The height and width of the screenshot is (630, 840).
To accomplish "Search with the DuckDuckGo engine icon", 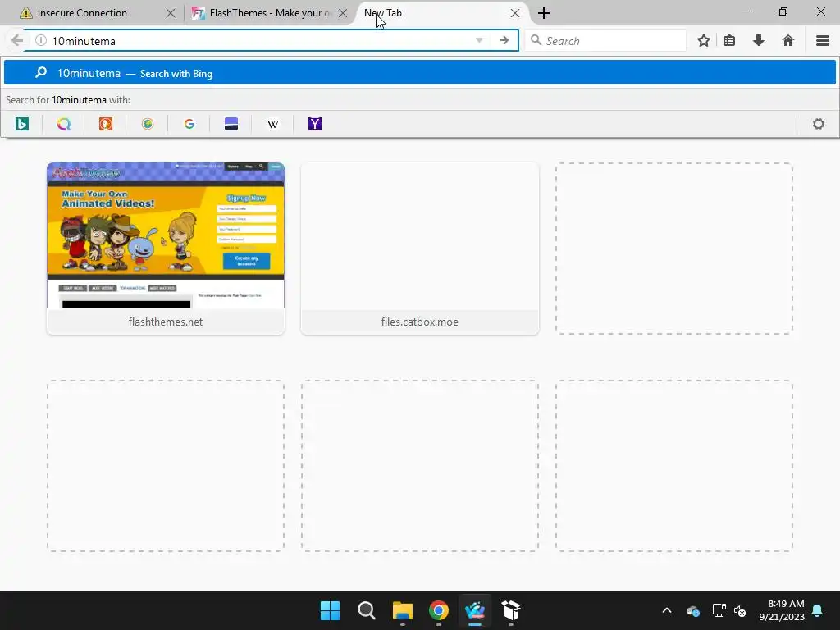I will tap(106, 125).
